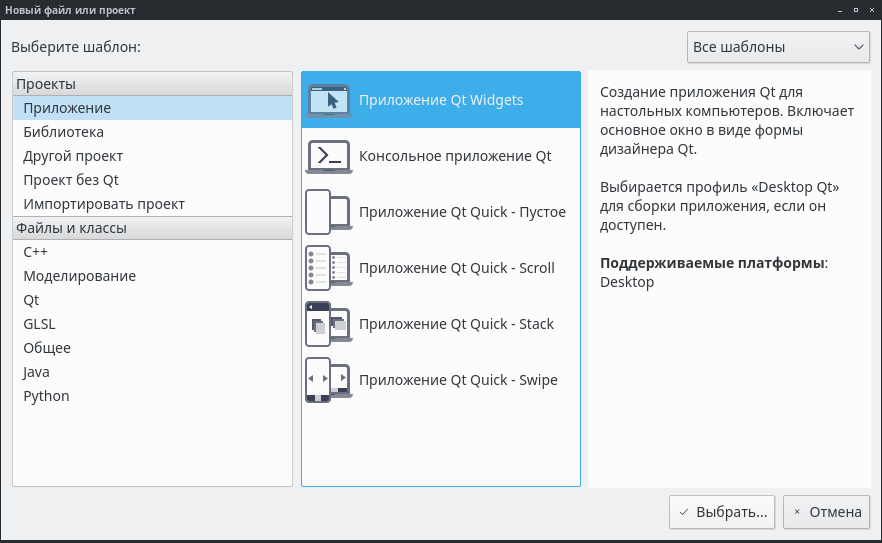The image size is (882, 543).
Task: Click the Qt Quick Stack template icon
Action: [328, 324]
